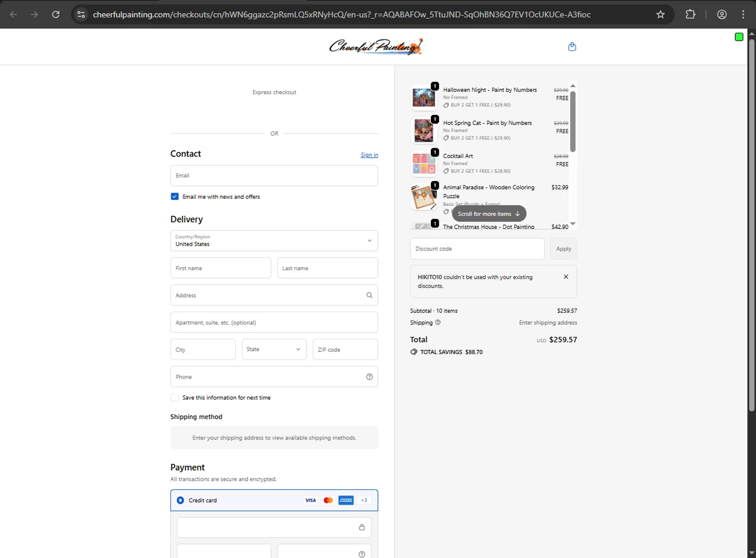Click 'Enter shipping address' text

click(x=548, y=323)
